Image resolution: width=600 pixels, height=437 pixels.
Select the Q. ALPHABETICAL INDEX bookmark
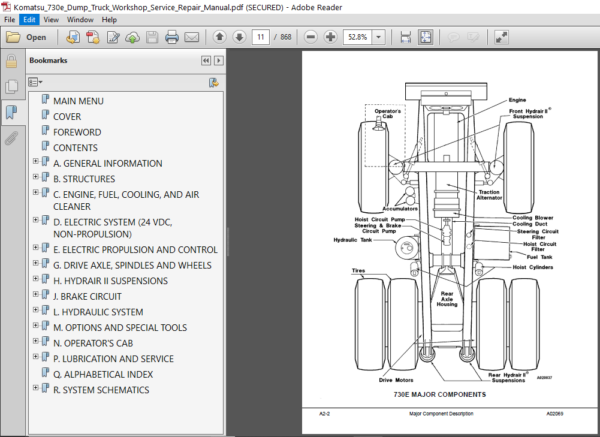[103, 375]
